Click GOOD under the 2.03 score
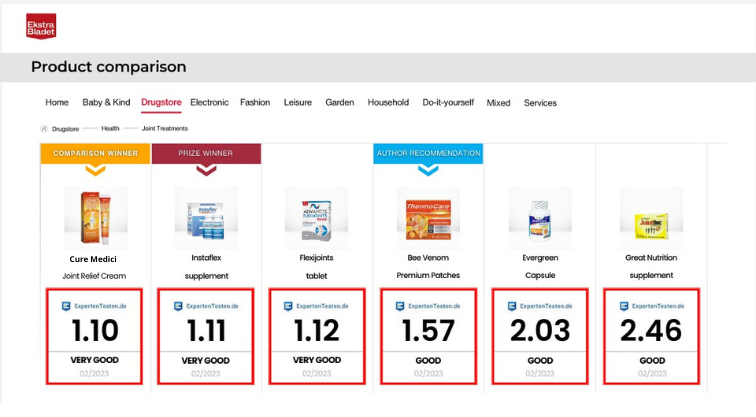The height and width of the screenshot is (417, 756). [540, 361]
